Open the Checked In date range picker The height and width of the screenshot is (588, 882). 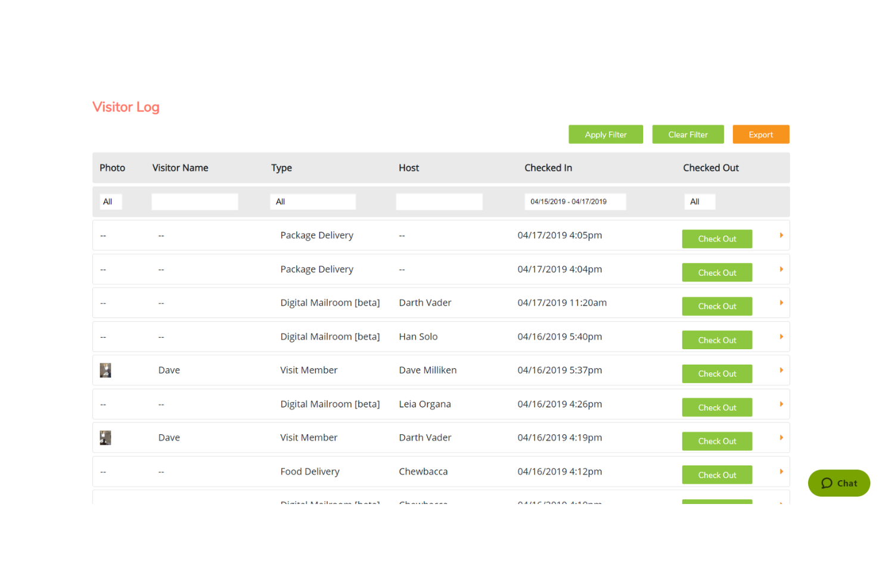coord(574,202)
